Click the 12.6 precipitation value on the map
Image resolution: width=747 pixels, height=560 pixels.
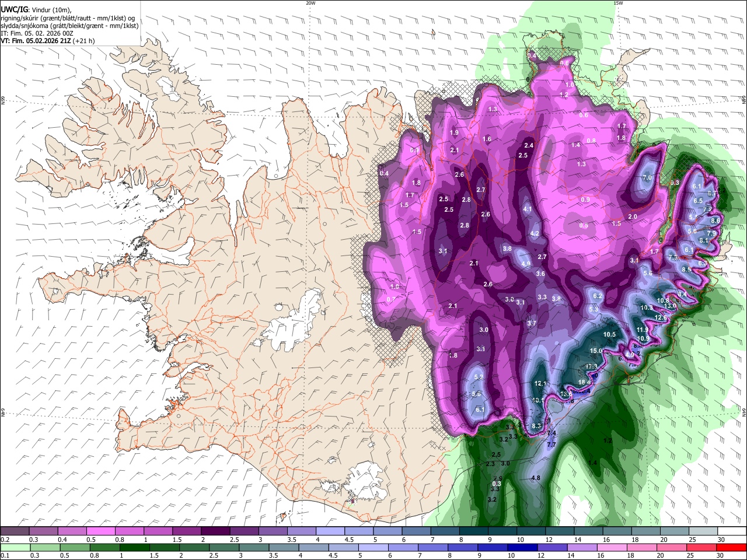(x=661, y=317)
